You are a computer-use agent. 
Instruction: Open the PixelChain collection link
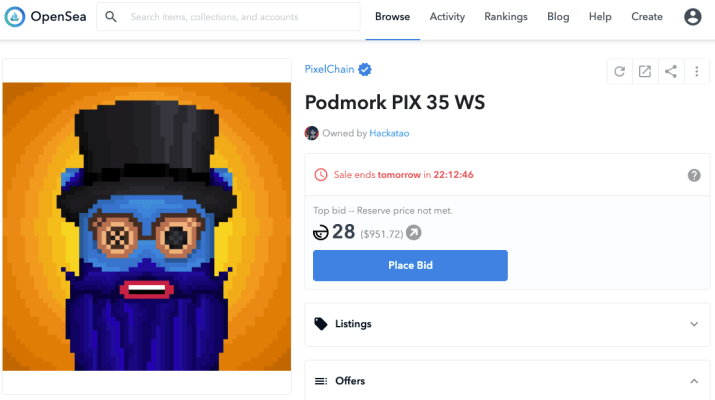(329, 69)
